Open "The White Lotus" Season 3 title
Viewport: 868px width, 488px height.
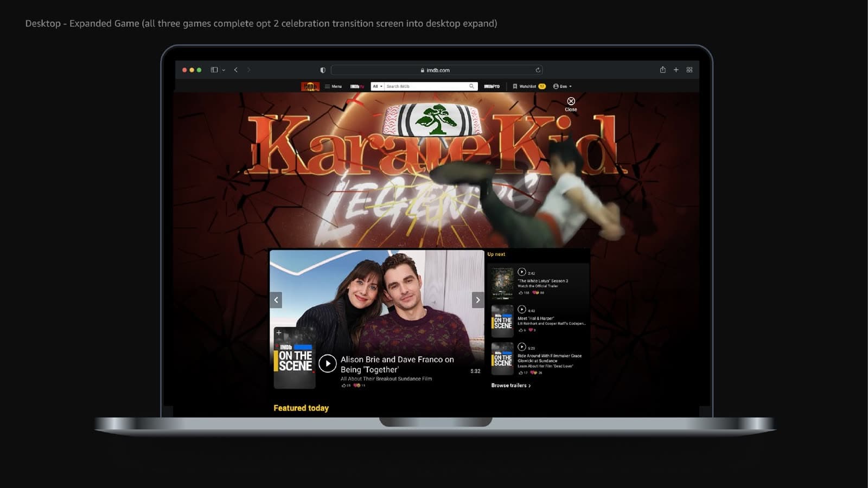pos(543,281)
